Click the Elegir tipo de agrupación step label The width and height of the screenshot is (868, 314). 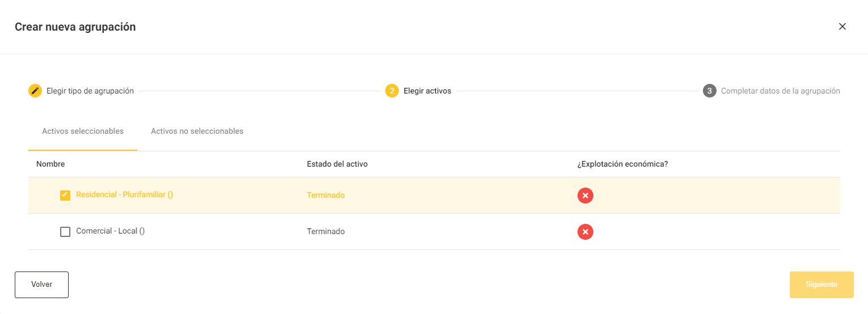pyautogui.click(x=90, y=91)
